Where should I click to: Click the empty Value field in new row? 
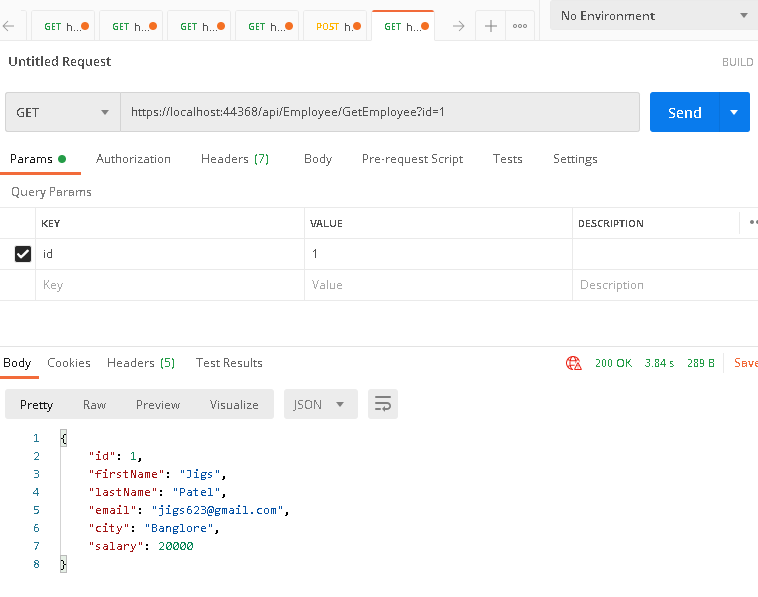pos(438,285)
